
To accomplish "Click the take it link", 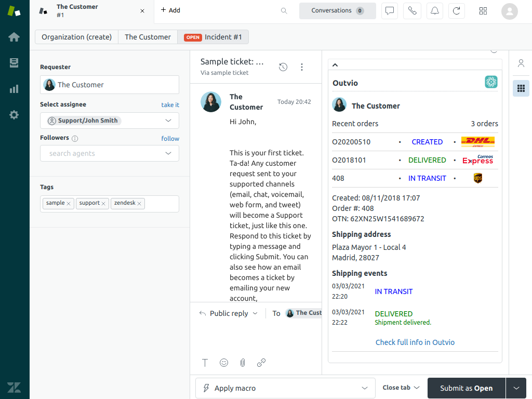I will click(x=170, y=105).
